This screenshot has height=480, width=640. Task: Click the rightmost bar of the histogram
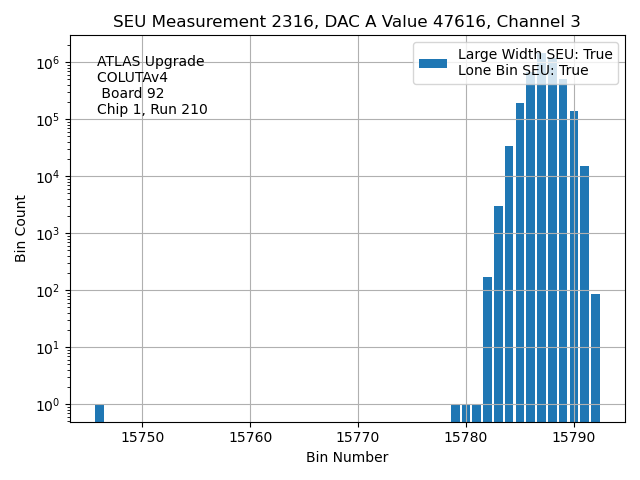click(x=595, y=358)
